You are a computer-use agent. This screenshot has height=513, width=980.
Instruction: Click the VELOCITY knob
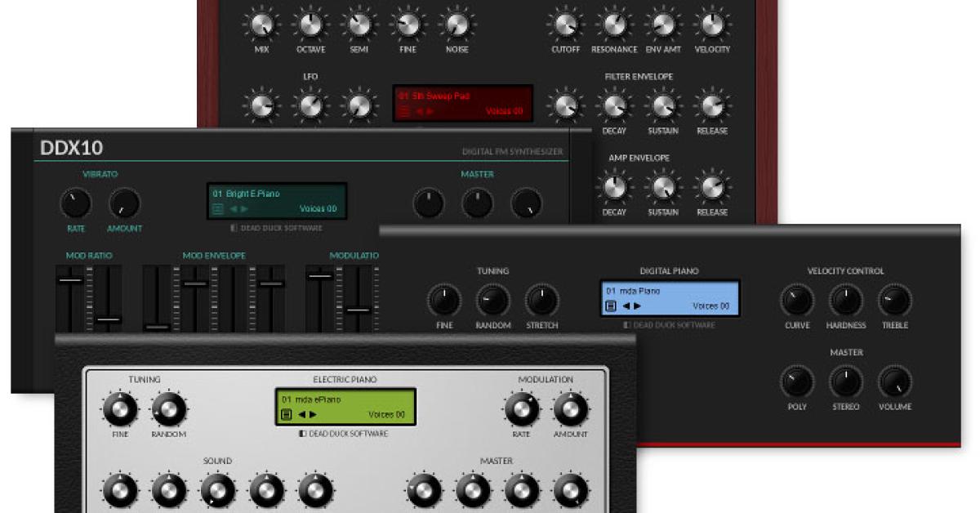point(712,25)
